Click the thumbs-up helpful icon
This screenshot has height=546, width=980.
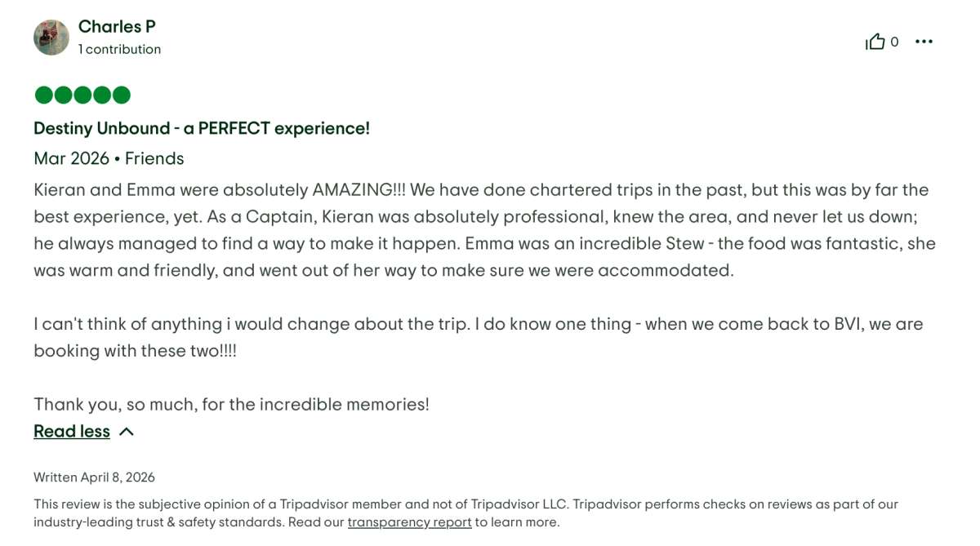click(x=875, y=42)
